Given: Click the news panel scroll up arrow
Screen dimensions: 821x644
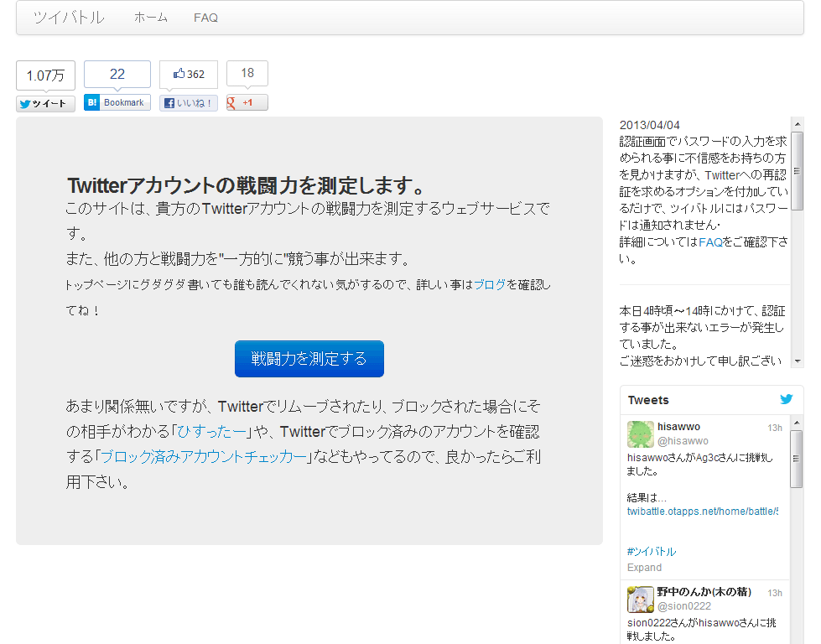Looking at the screenshot, I should coord(797,124).
